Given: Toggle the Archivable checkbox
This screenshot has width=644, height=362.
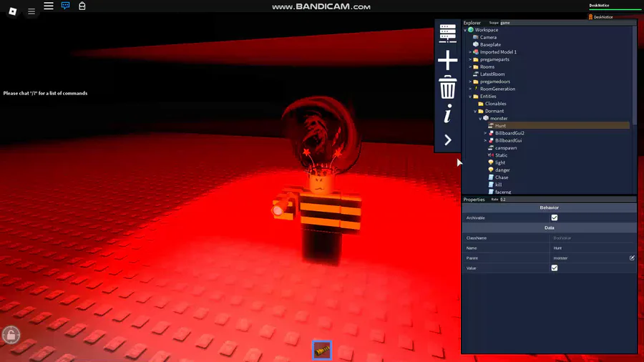Looking at the screenshot, I should [555, 217].
